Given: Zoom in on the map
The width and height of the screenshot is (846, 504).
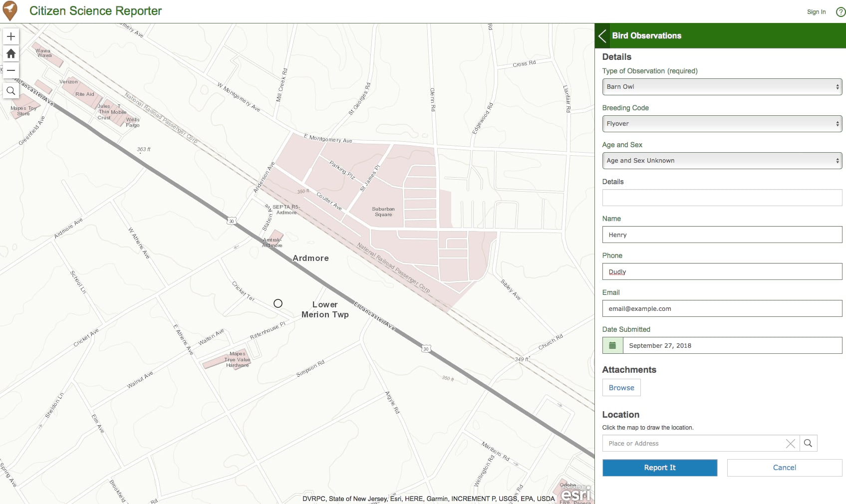Looking at the screenshot, I should pyautogui.click(x=11, y=36).
